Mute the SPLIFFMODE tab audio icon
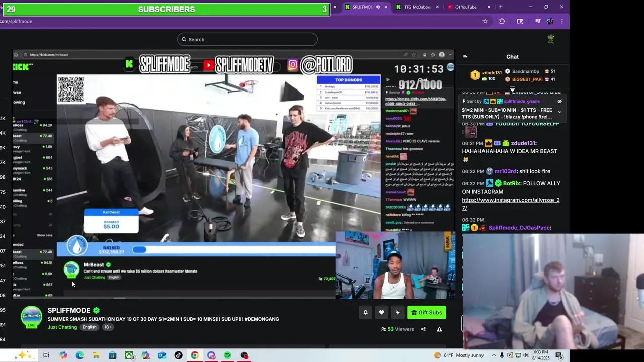 [x=378, y=7]
